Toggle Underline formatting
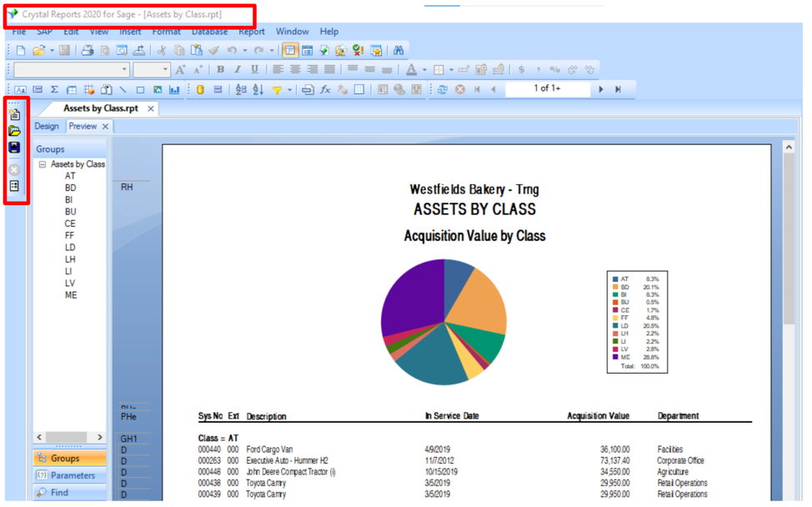The image size is (812, 507). (255, 69)
